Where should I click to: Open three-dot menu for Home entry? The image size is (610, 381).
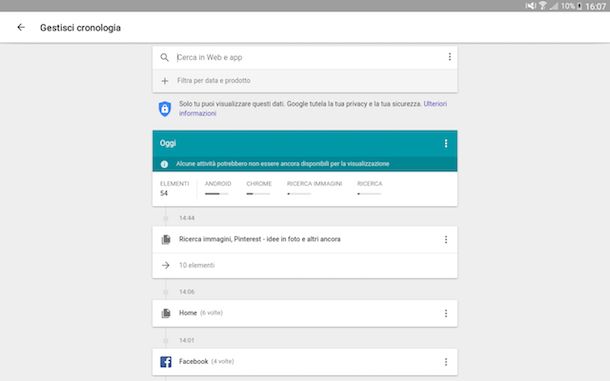[x=446, y=313]
